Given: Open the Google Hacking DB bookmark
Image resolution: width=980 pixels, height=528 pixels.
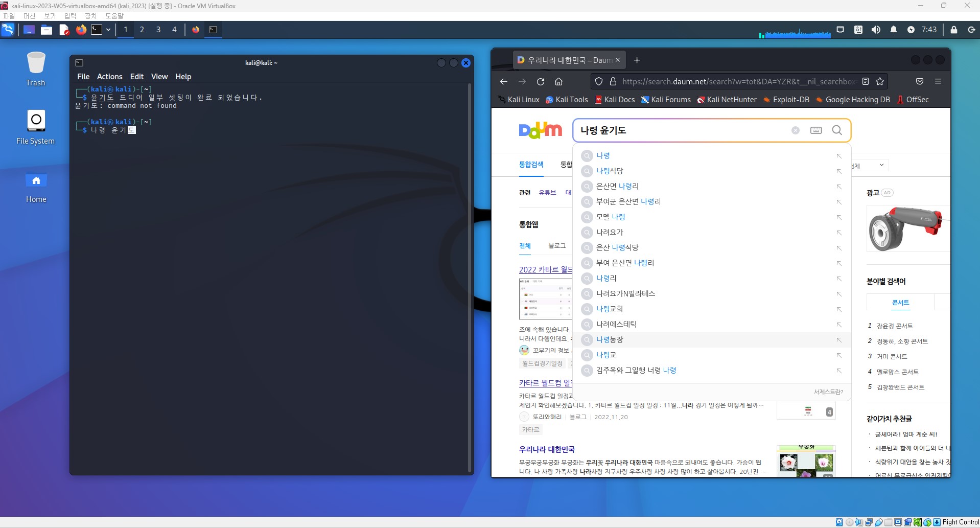Looking at the screenshot, I should pyautogui.click(x=853, y=100).
